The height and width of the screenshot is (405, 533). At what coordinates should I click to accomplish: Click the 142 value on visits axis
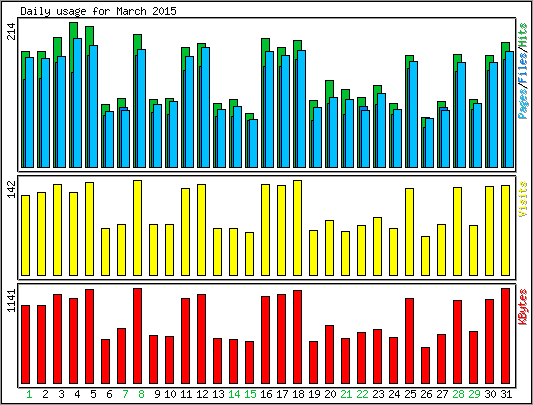tap(12, 189)
